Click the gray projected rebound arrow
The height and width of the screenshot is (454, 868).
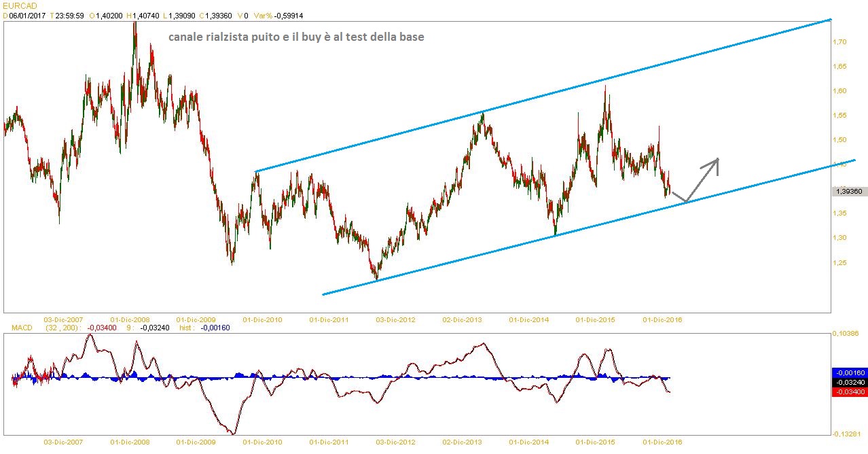(703, 178)
